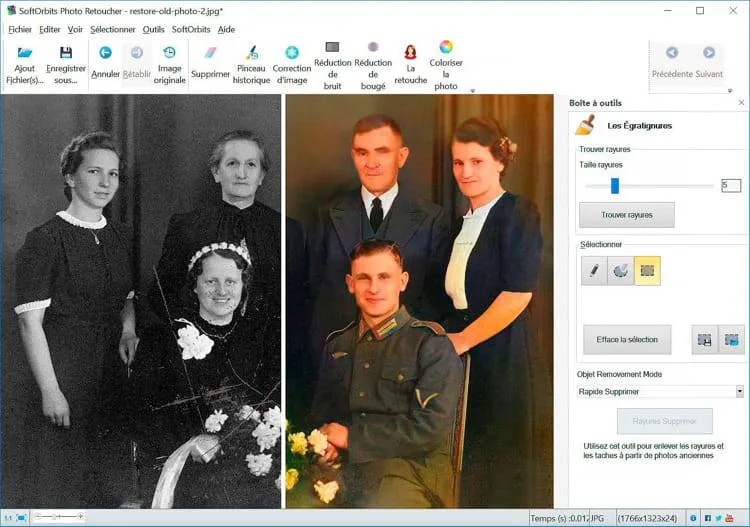750x527 pixels.
Task: Click the Trouver rayures button
Action: (626, 215)
